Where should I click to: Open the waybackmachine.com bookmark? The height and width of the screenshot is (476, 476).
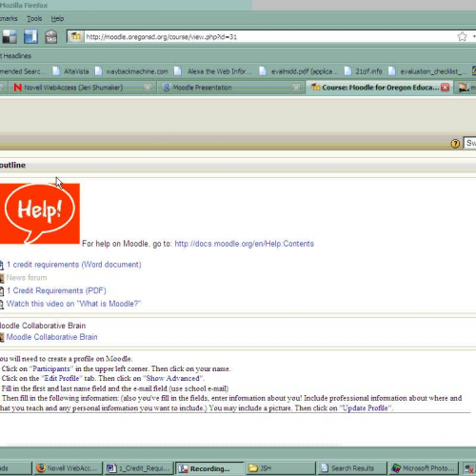coord(137,71)
